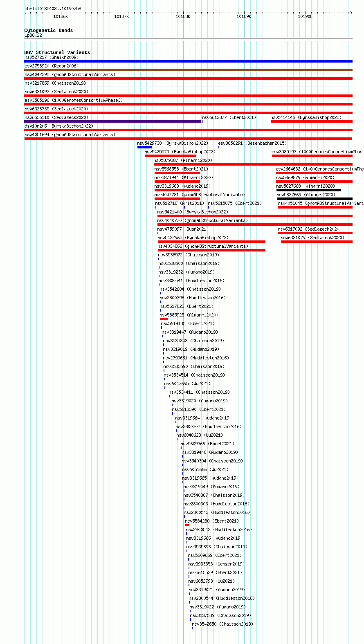Open variant label nsv512718 (Arlt2011)

[x=180, y=203]
